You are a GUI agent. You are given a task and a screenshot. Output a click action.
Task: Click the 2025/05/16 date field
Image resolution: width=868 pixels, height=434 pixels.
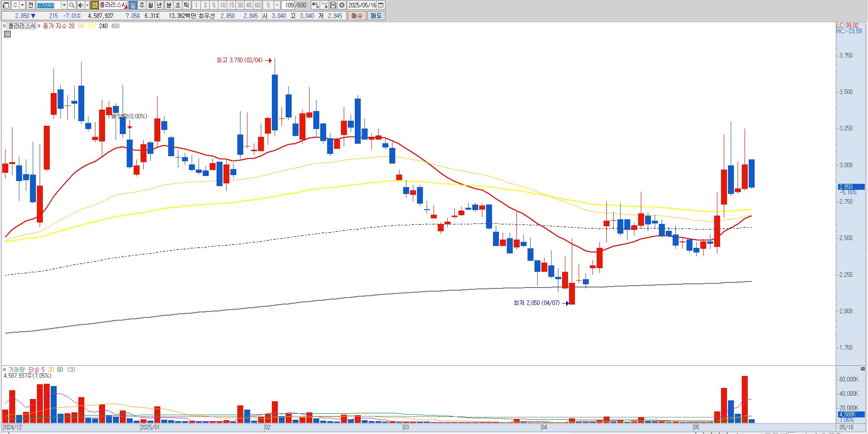click(x=362, y=5)
